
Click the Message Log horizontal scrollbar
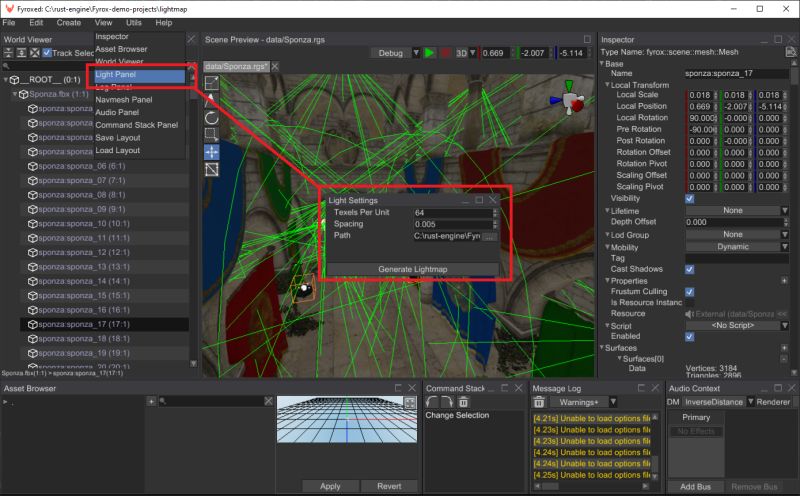click(591, 486)
